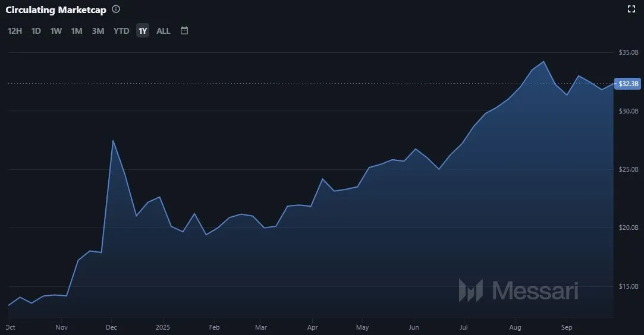Screen dimensions: 644x335
Task: Click the 2025 label on the x-axis
Action: pos(163,327)
